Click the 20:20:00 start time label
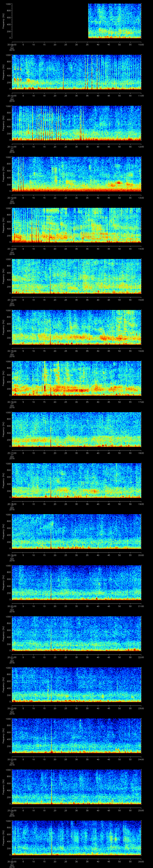153x868 pixels. tap(12, 606)
